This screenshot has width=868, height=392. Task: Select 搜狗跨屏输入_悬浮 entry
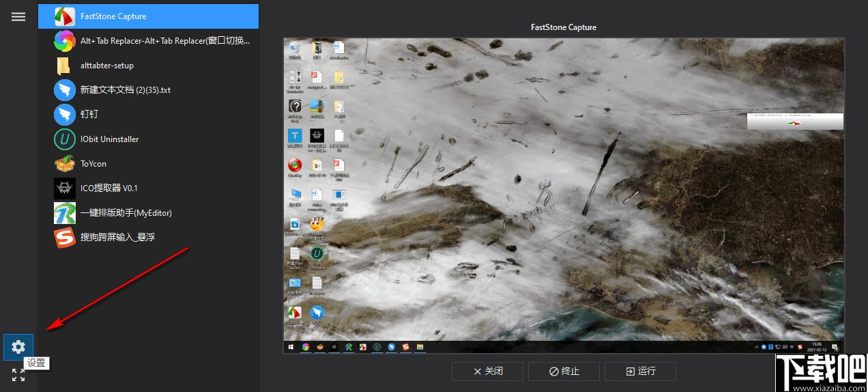(148, 238)
